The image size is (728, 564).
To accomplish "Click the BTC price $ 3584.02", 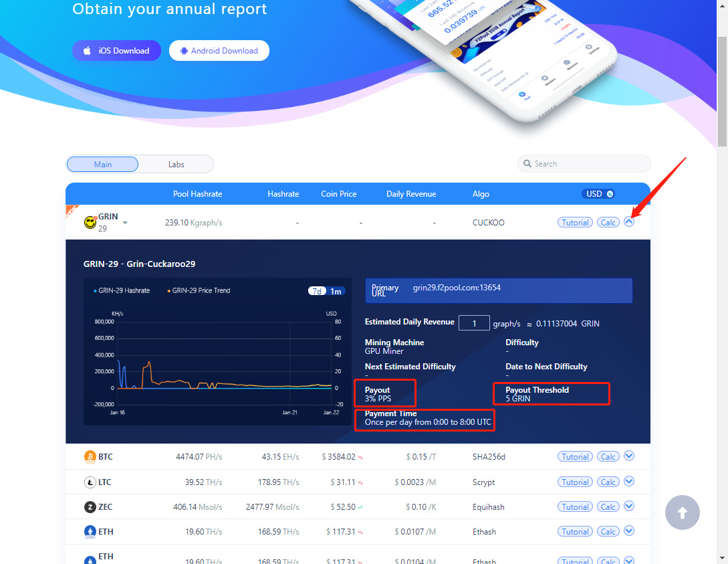I will click(x=338, y=457).
